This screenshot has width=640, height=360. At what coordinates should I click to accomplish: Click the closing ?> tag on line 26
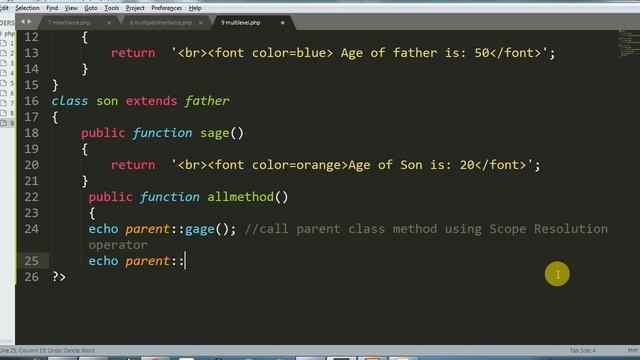click(x=59, y=277)
